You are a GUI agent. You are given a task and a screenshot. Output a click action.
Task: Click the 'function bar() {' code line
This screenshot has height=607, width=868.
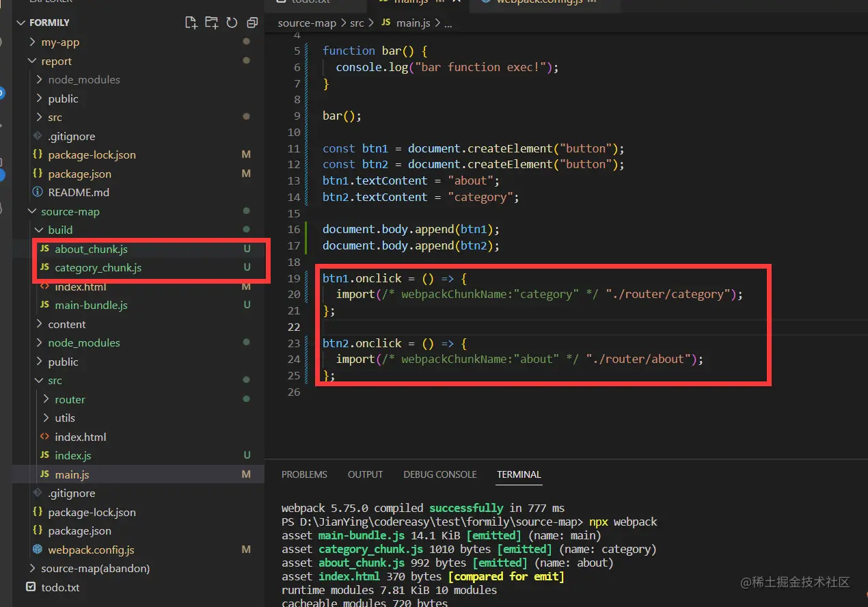[375, 51]
